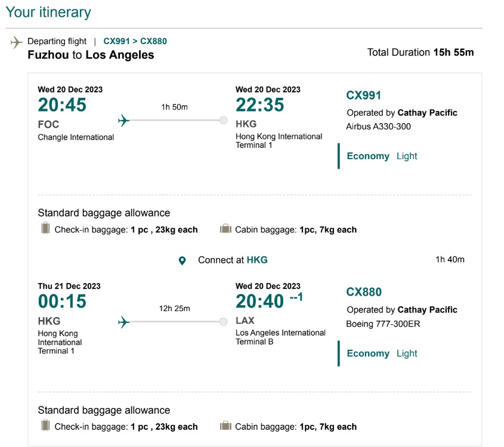504x447 pixels.
Task: Click the 20:40 arrival time at LAX
Action: point(259,301)
